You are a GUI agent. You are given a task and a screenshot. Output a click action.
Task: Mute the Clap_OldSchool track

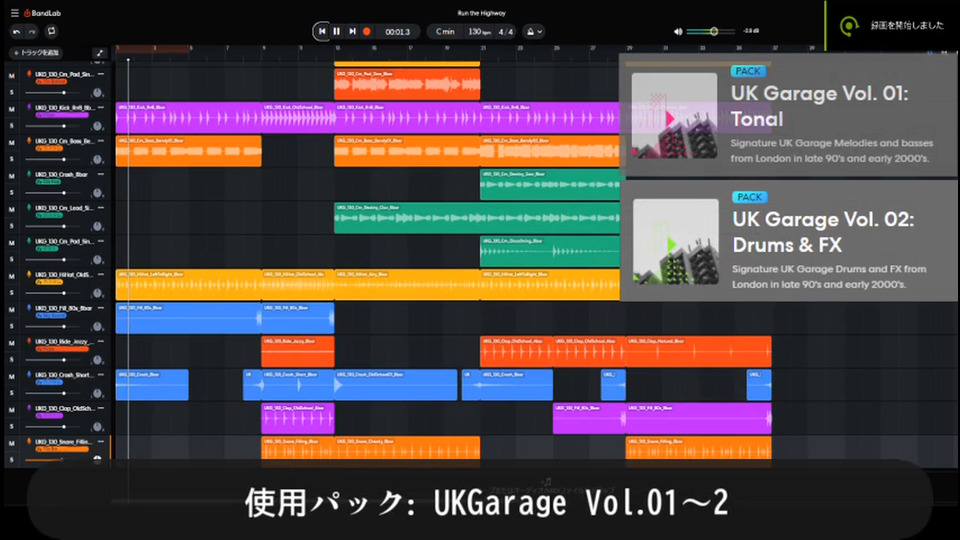click(x=12, y=410)
